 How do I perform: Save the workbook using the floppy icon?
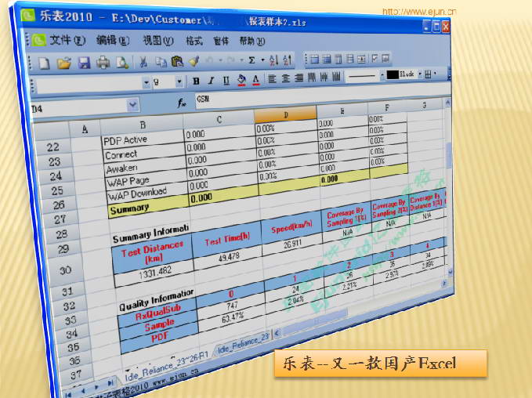(x=84, y=63)
